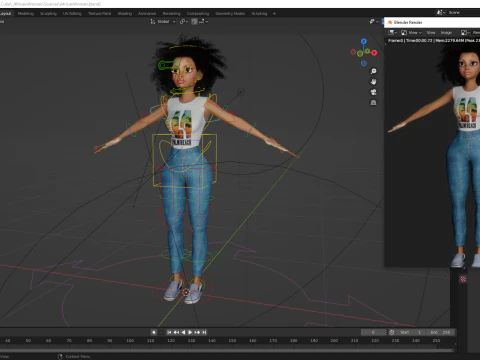480x360 pixels.
Task: Open the viewport options dropdown beside Render window
Action: pyautogui.click(x=374, y=22)
